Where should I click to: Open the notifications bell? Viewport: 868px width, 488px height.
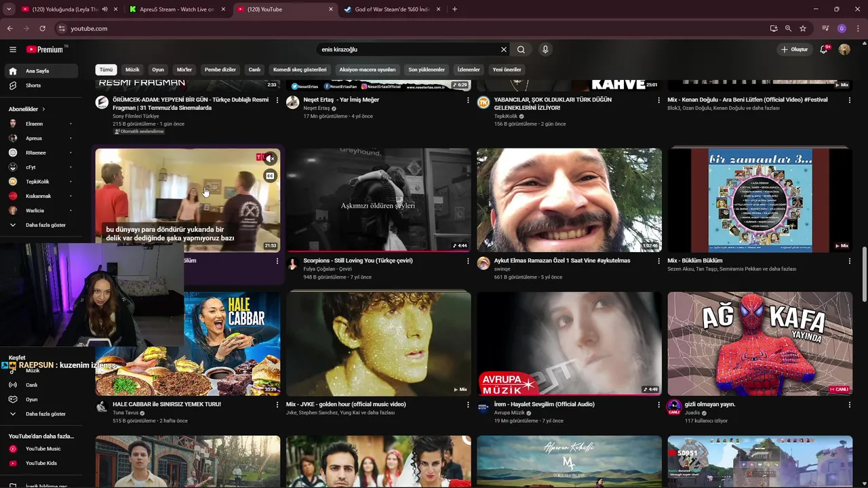(x=824, y=49)
